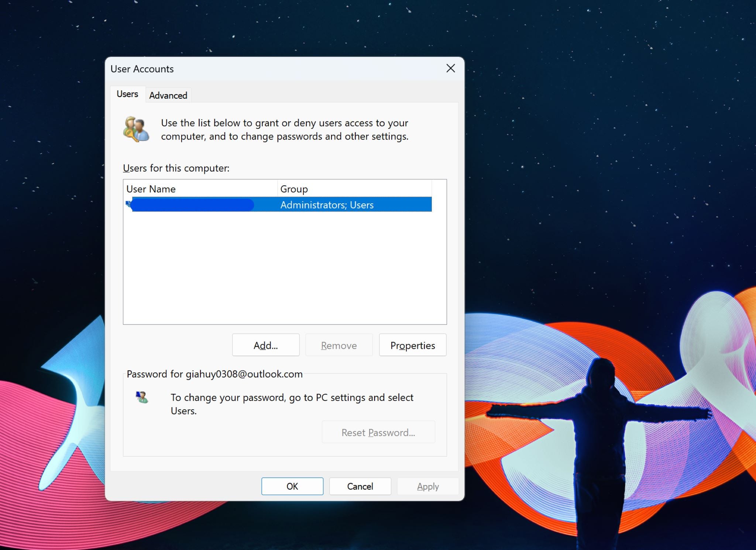Select the Users tab
This screenshot has height=550, width=756.
coord(127,94)
